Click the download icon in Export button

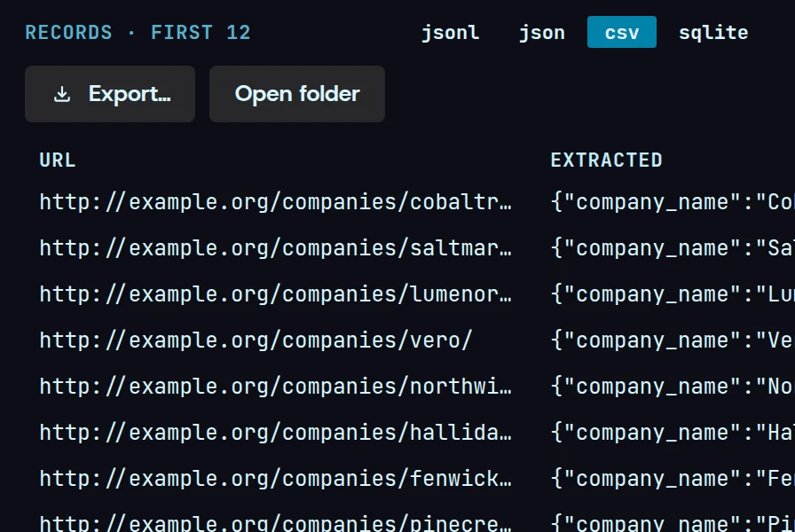click(62, 94)
